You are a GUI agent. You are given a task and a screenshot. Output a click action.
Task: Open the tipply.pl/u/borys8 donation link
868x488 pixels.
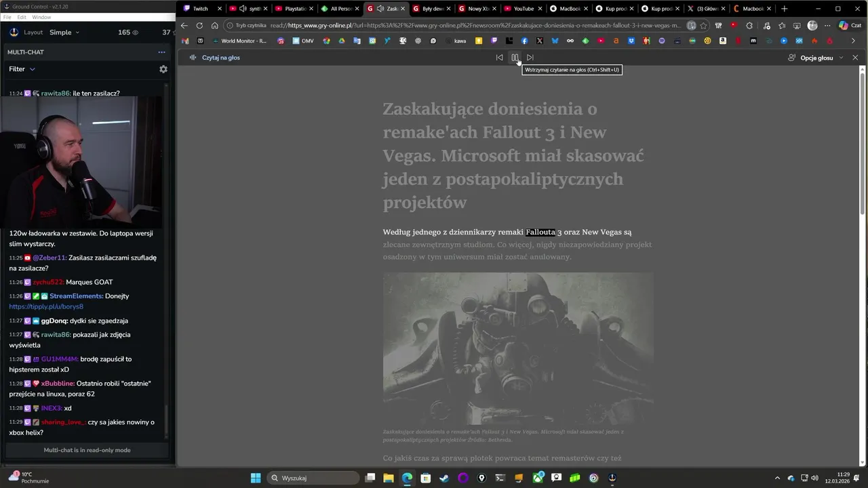click(46, 306)
